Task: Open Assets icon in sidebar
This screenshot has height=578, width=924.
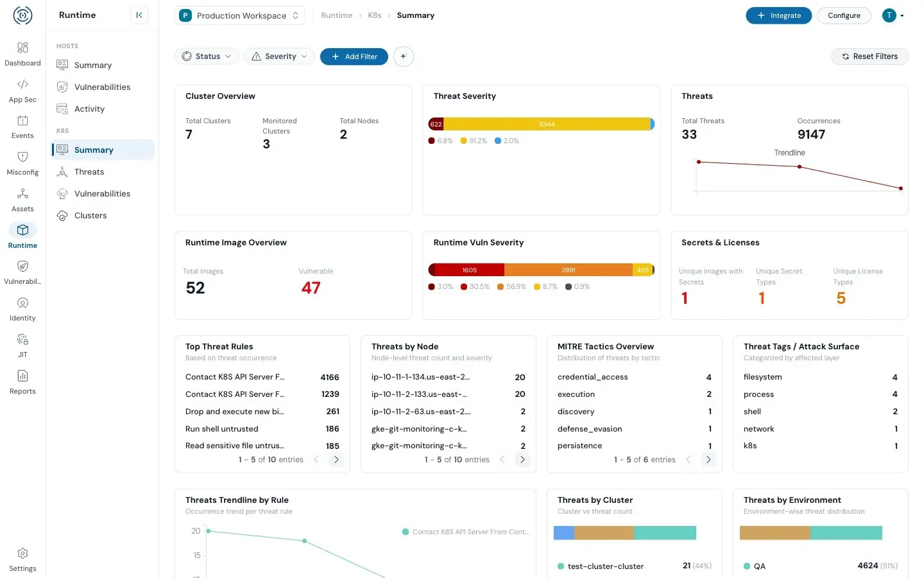Action: click(22, 193)
